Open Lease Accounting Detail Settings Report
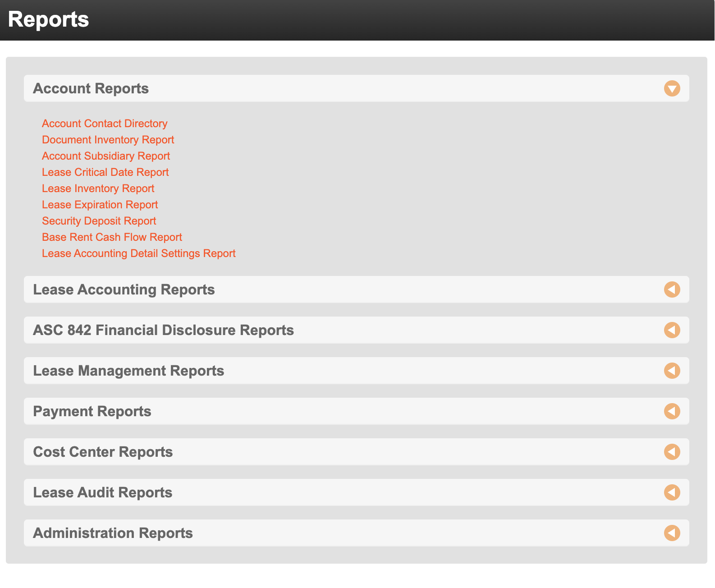The image size is (715, 588). 139,253
